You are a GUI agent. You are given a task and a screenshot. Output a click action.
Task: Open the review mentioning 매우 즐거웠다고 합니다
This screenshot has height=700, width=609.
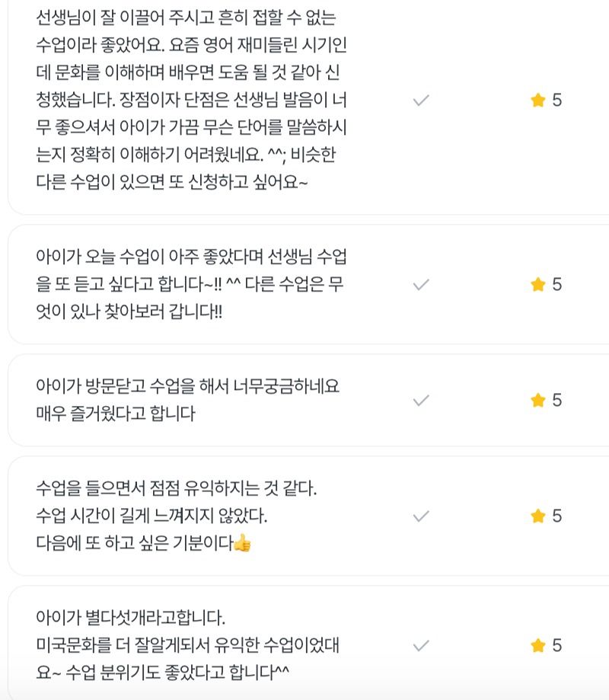[x=116, y=414]
